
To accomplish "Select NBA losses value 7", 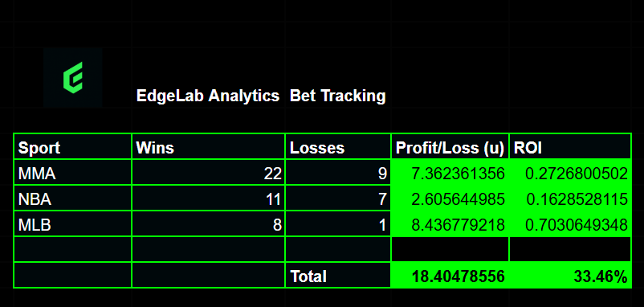I will pyautogui.click(x=338, y=199).
